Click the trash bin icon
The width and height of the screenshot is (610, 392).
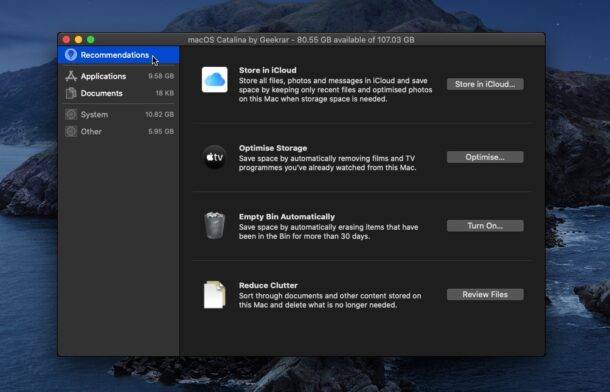(214, 226)
